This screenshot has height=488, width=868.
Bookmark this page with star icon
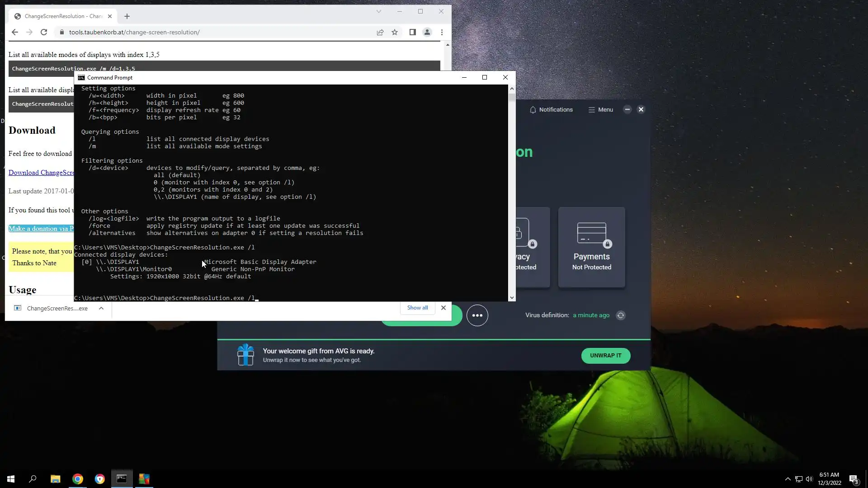(395, 32)
